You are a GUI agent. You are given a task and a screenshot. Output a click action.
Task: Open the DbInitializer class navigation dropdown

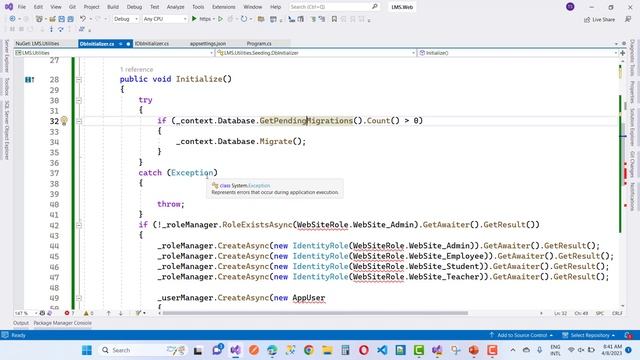point(316,53)
